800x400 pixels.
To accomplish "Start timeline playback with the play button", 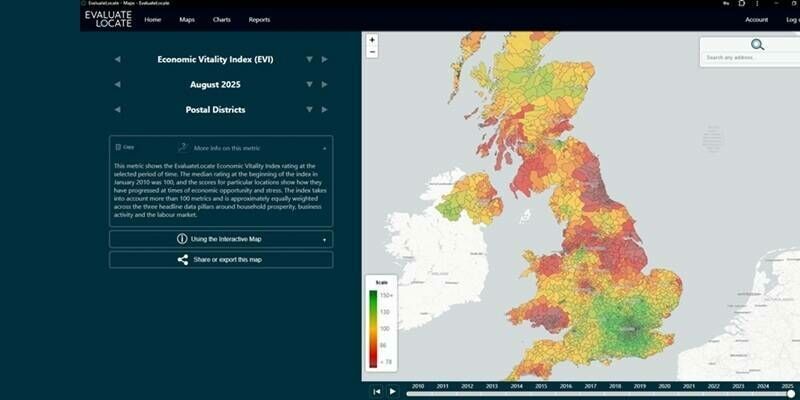I will (392, 391).
